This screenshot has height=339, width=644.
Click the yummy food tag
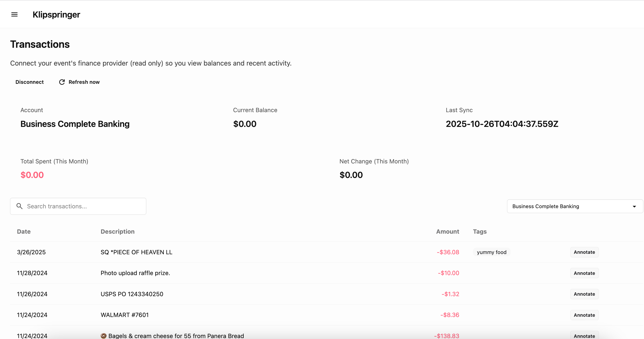pyautogui.click(x=491, y=252)
